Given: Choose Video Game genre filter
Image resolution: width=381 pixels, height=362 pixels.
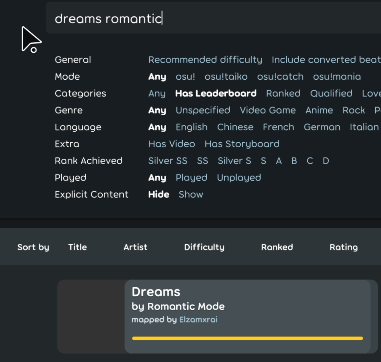Looking at the screenshot, I should (268, 110).
